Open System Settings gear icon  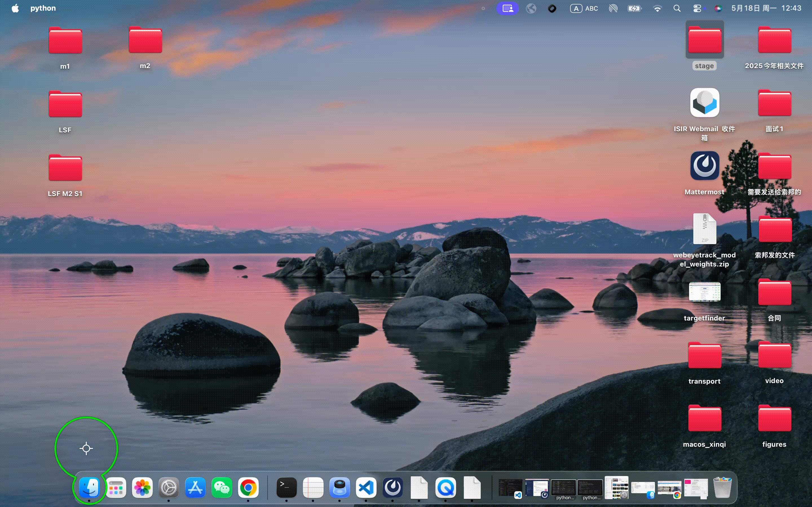pos(169,488)
